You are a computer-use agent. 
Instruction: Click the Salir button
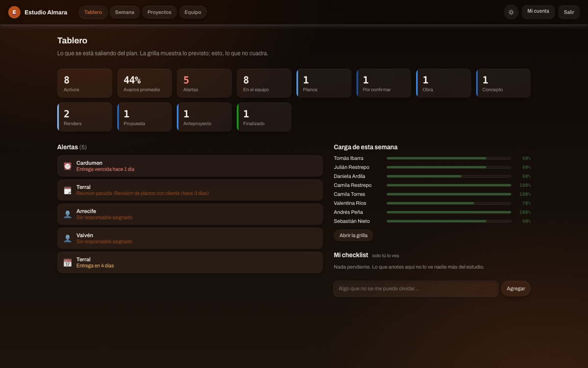(x=569, y=12)
